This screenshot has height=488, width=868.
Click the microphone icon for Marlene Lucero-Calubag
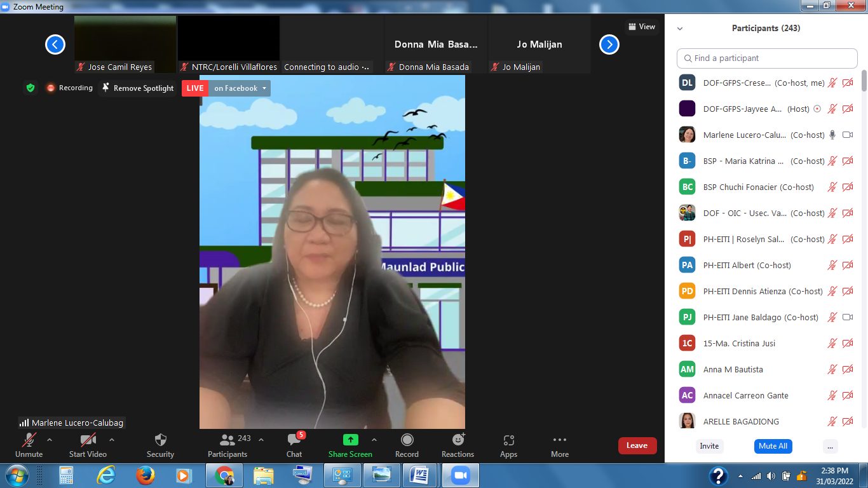(x=832, y=135)
